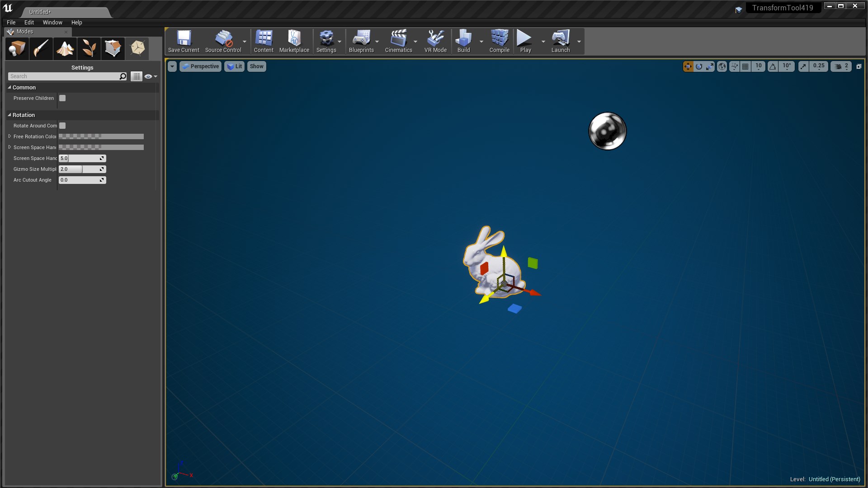Open the rotation snap 10° dropdown
This screenshot has width=868, height=488.
pyautogui.click(x=787, y=66)
